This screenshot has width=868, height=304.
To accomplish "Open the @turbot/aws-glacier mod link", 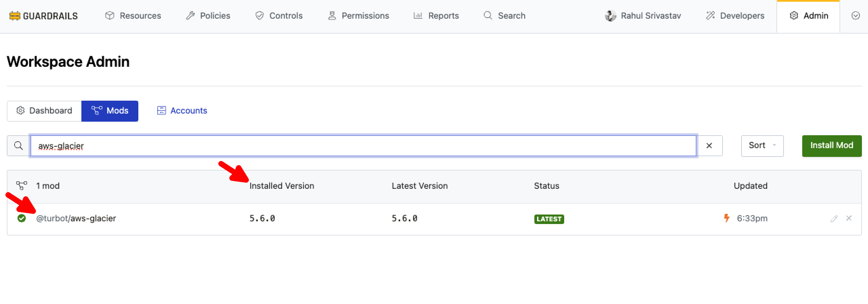I will coord(76,219).
